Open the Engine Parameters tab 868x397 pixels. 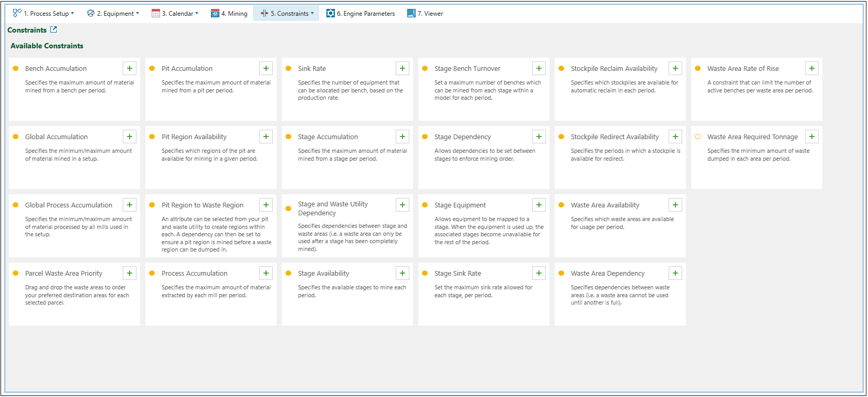[361, 14]
